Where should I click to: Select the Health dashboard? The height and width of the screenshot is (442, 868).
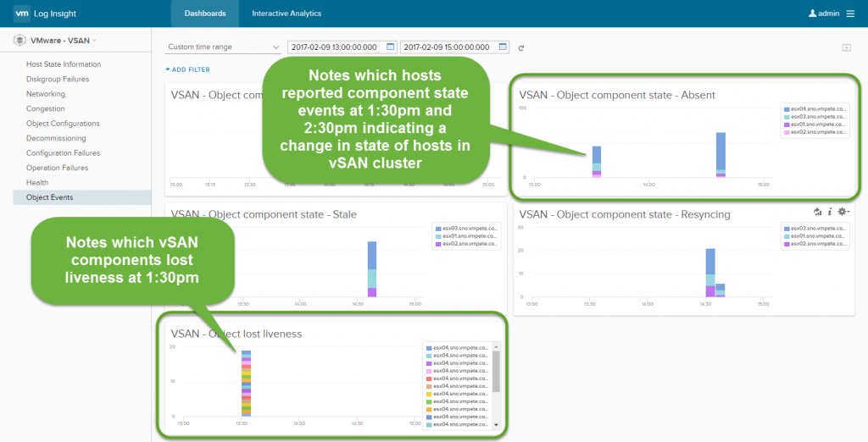pos(36,183)
